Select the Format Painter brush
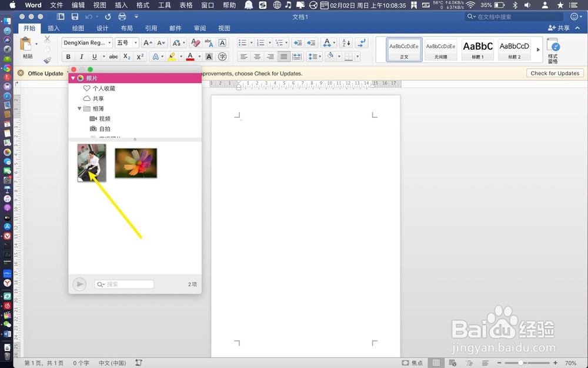Viewport: 588px width, 368px height. (47, 59)
